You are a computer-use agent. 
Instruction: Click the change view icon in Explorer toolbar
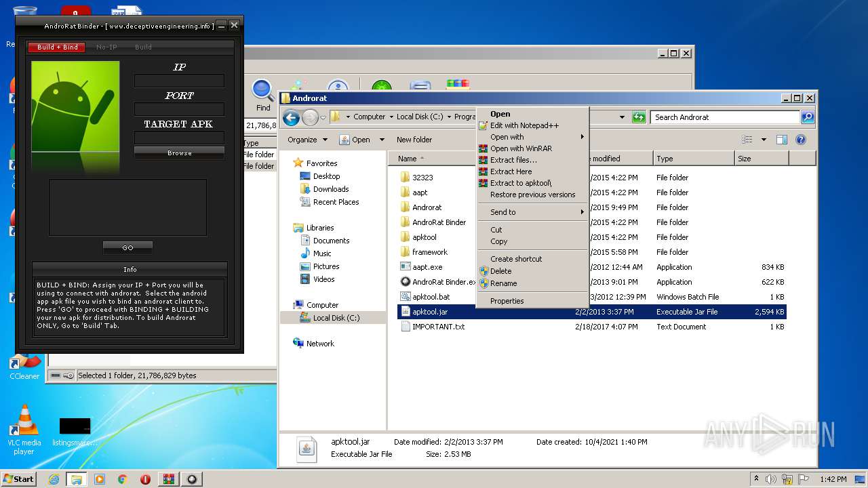[x=747, y=140]
